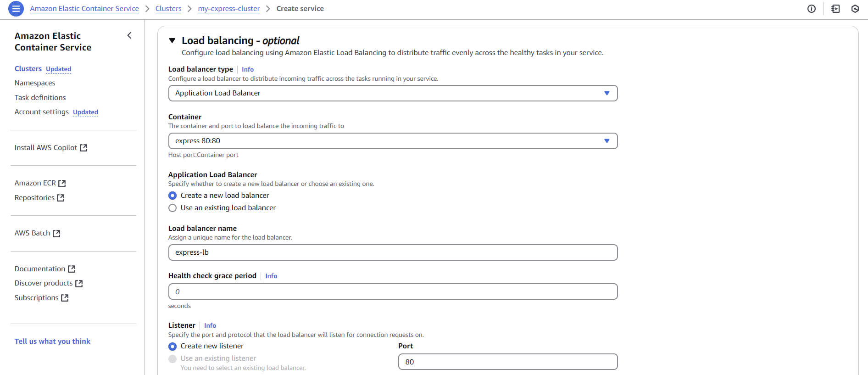
Task: Click the info circle icon in header
Action: [x=812, y=9]
